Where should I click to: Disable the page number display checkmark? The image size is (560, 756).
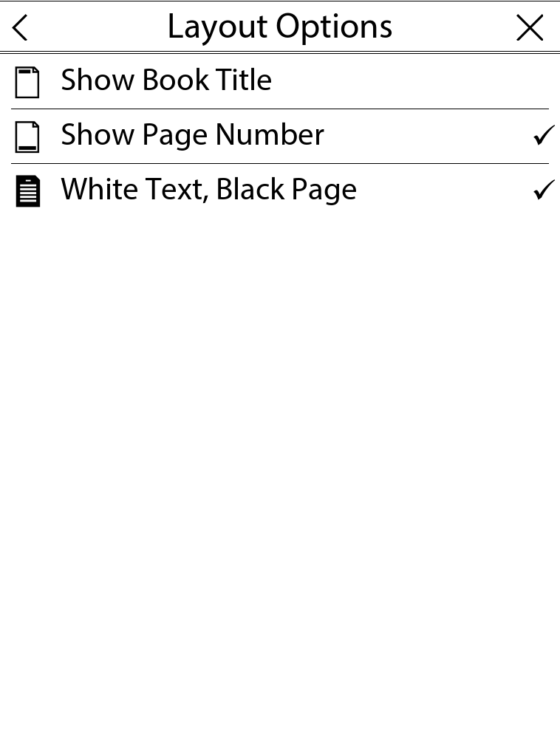point(543,135)
